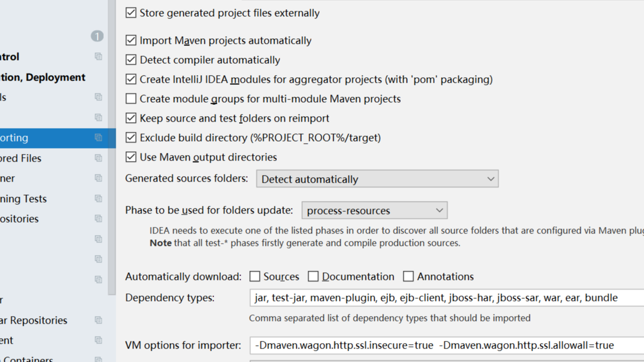Select Ignored Files settings page

point(22,158)
